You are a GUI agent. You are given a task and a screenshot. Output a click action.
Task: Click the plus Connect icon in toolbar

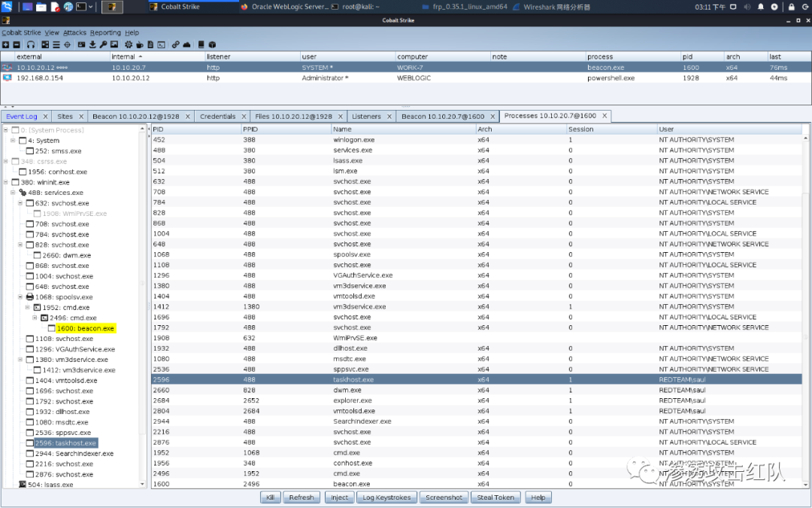click(6, 44)
